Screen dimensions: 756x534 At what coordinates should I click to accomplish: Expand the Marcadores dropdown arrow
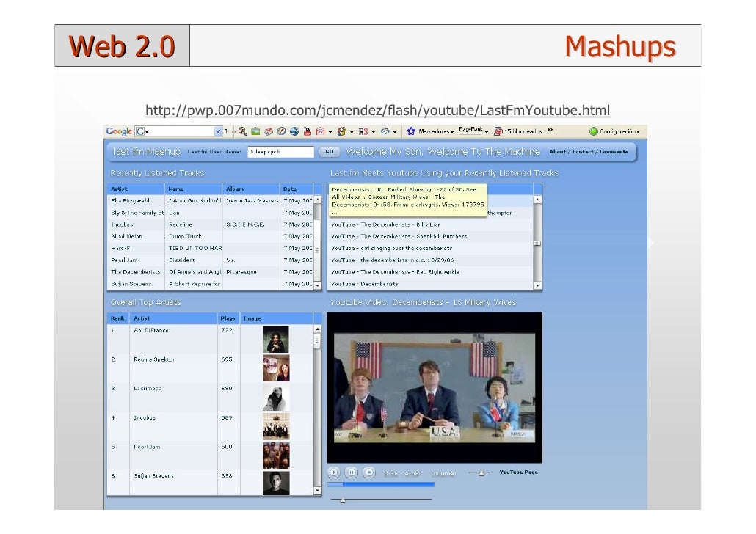(x=452, y=131)
